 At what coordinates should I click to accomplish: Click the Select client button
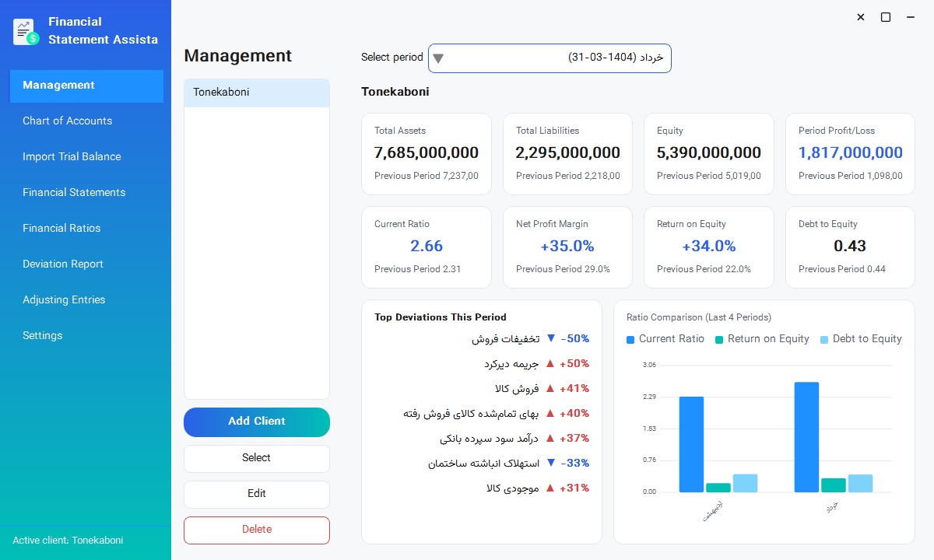[257, 458]
